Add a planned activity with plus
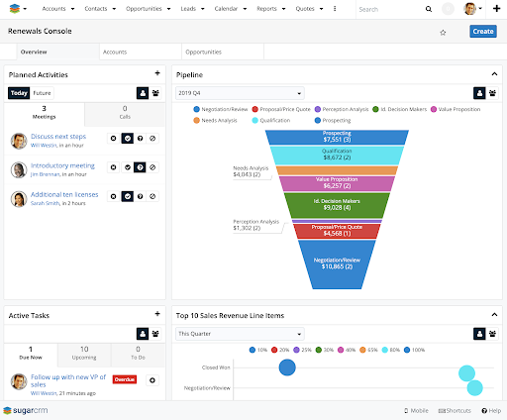This screenshot has width=507, height=420. [x=157, y=73]
